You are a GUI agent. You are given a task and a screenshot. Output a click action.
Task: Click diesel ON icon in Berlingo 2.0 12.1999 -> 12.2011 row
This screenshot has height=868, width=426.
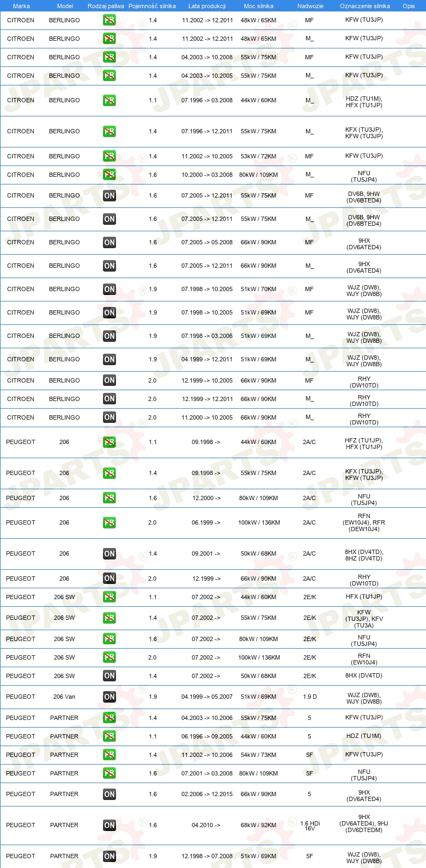click(x=109, y=399)
